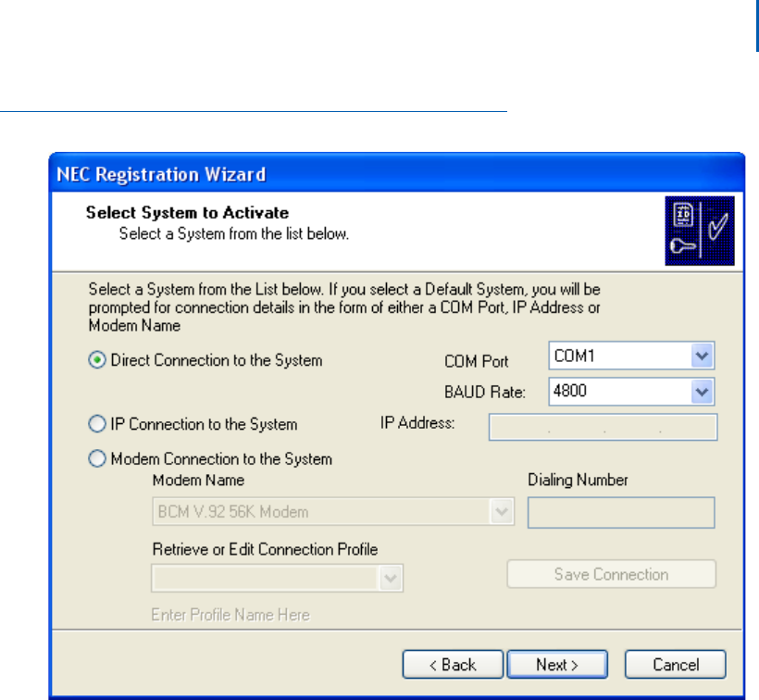This screenshot has width=759, height=700.
Task: Select Direct Connection to the System radio
Action: pos(97,360)
